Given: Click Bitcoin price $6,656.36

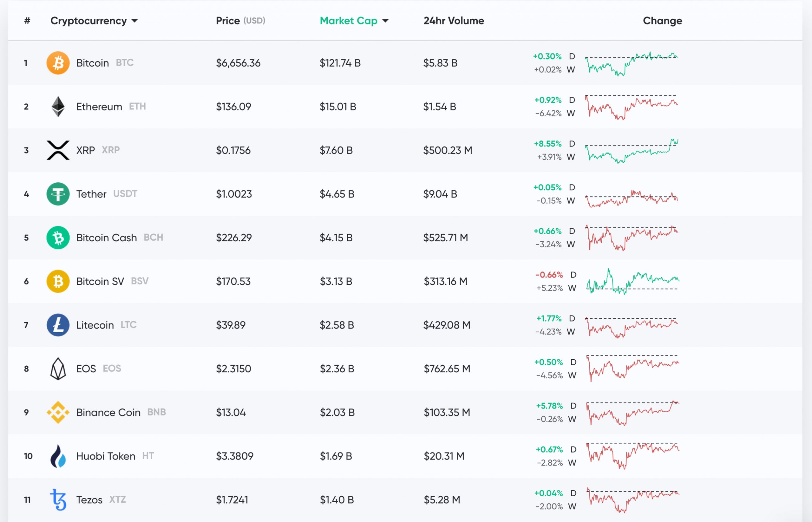Looking at the screenshot, I should pyautogui.click(x=238, y=63).
